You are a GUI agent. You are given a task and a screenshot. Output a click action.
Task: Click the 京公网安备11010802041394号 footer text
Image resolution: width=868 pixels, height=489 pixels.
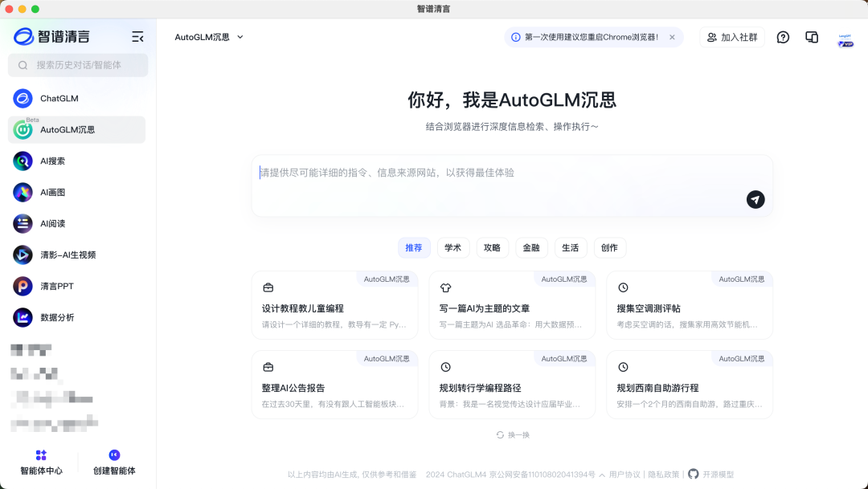(x=542, y=475)
